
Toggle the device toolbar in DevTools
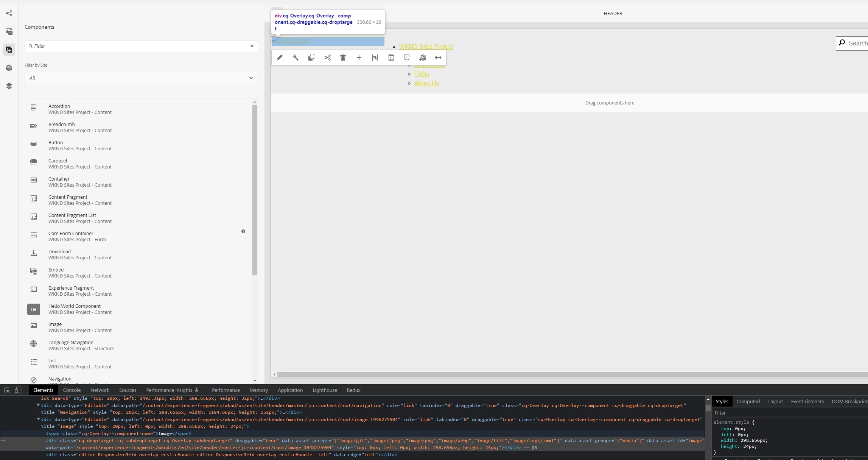(x=18, y=390)
